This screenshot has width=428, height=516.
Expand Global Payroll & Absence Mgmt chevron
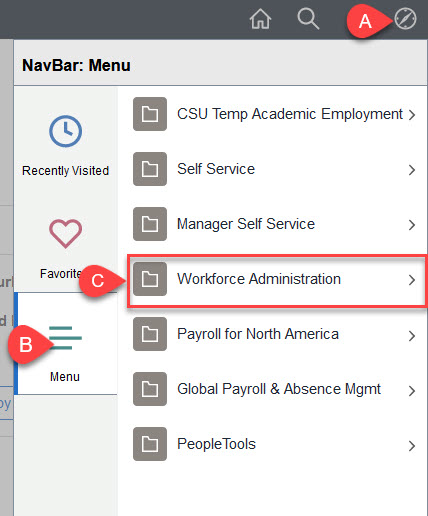(x=412, y=390)
